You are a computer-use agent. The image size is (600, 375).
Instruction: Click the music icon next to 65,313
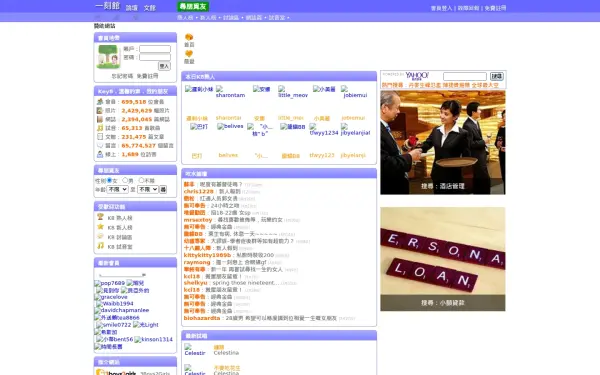click(100, 128)
